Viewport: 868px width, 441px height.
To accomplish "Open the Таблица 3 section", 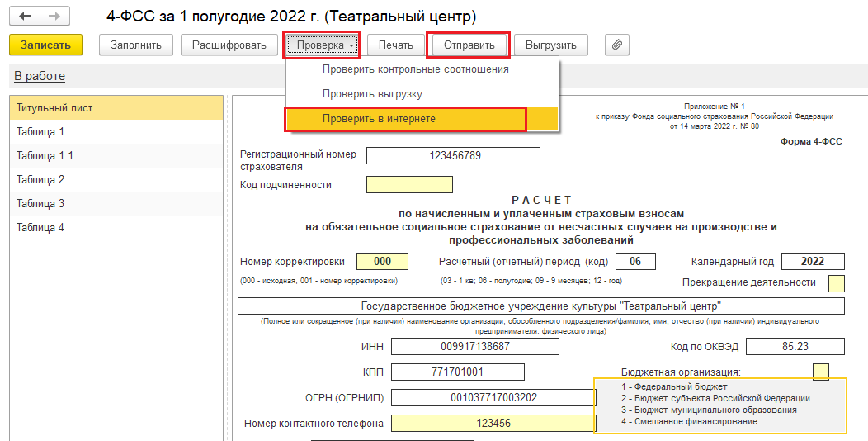I will (116, 203).
